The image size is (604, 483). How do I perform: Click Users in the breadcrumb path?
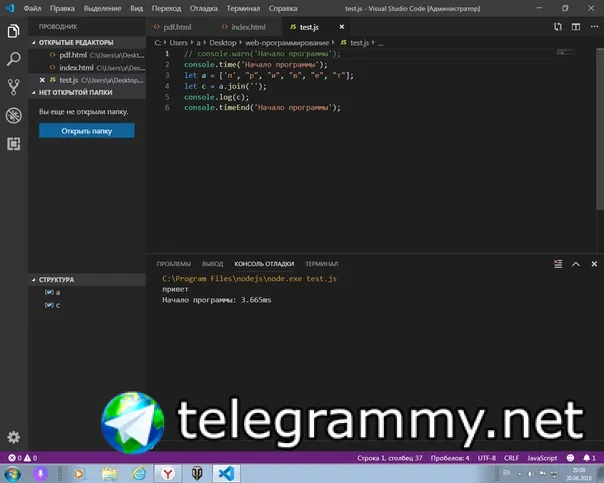[x=179, y=43]
